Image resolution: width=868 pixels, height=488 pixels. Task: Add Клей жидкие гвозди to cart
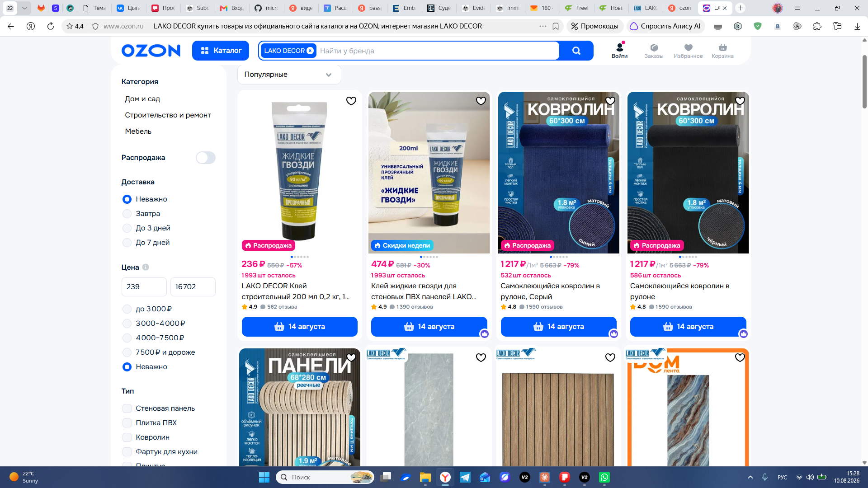[x=429, y=327]
